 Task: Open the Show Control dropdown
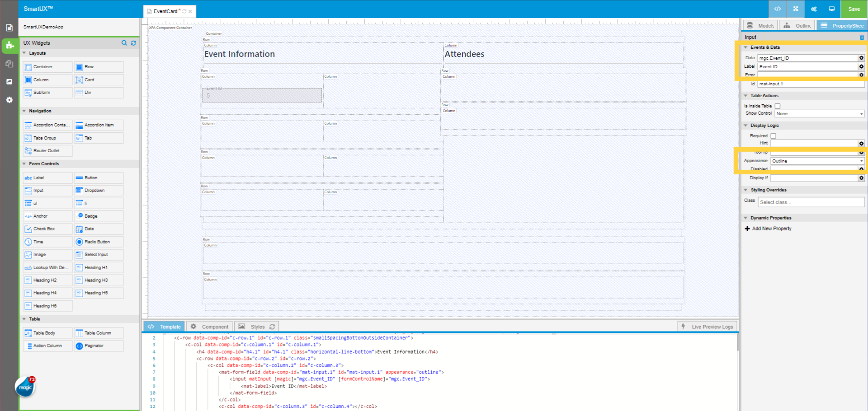pyautogui.click(x=819, y=113)
